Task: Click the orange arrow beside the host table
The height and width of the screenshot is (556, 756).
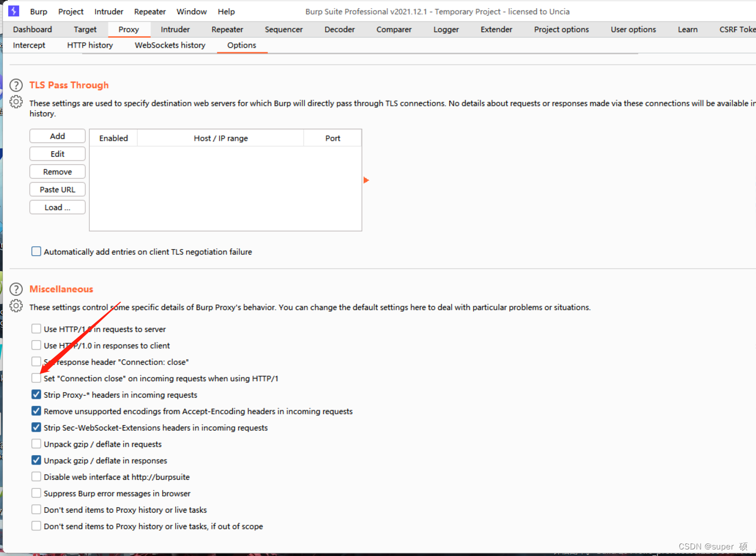Action: point(366,180)
